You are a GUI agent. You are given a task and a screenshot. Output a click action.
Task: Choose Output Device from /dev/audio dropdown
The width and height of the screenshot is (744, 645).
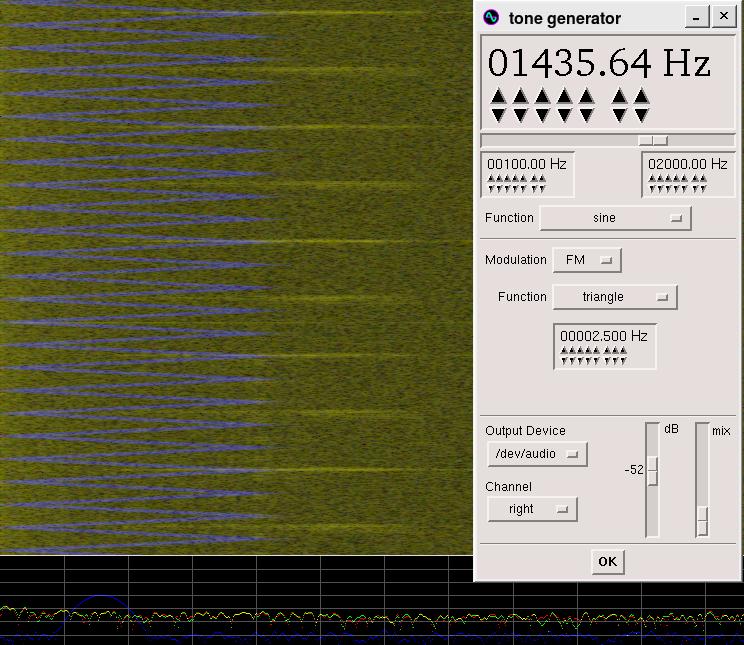(537, 454)
